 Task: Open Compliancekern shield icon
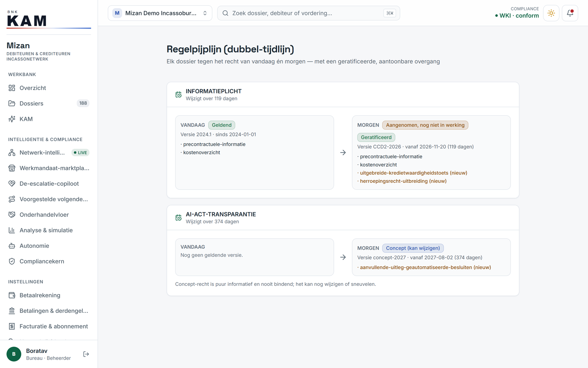[x=12, y=261]
